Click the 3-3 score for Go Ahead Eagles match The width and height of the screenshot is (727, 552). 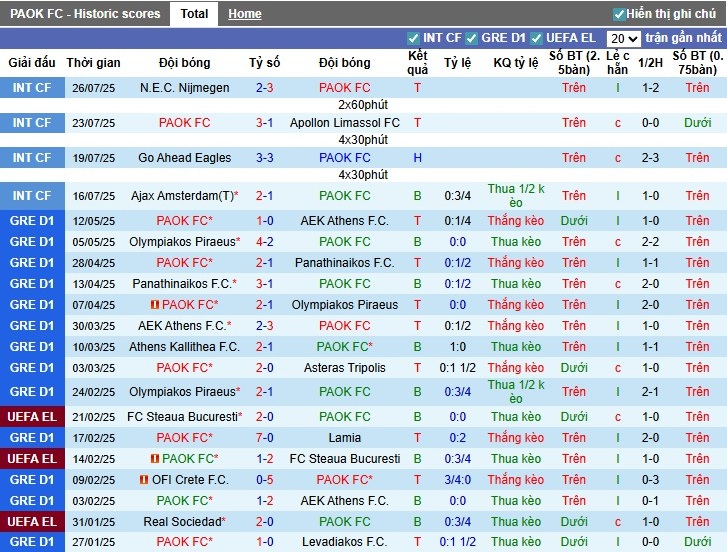[x=264, y=158]
